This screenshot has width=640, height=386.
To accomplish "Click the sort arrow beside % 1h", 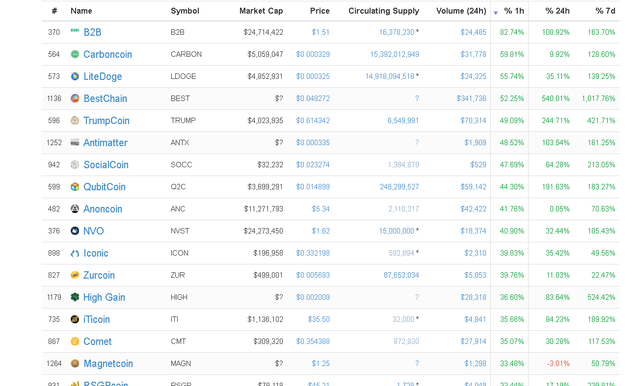I will point(496,13).
